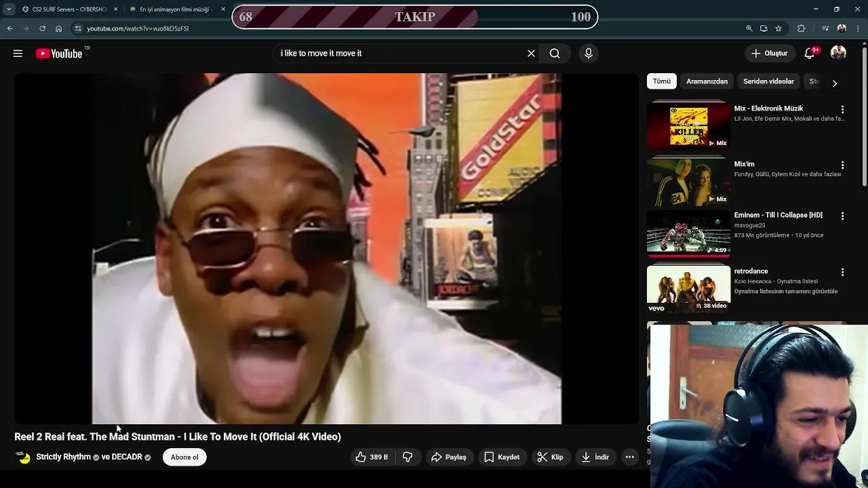Open Eminem - Till I Collapse thumbnail

688,233
